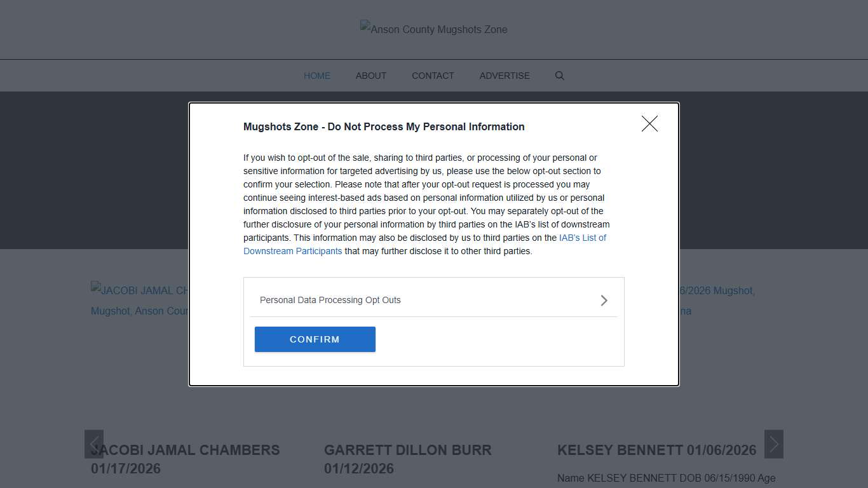Navigate to the ADVERTISE page
The image size is (868, 488).
click(x=505, y=76)
